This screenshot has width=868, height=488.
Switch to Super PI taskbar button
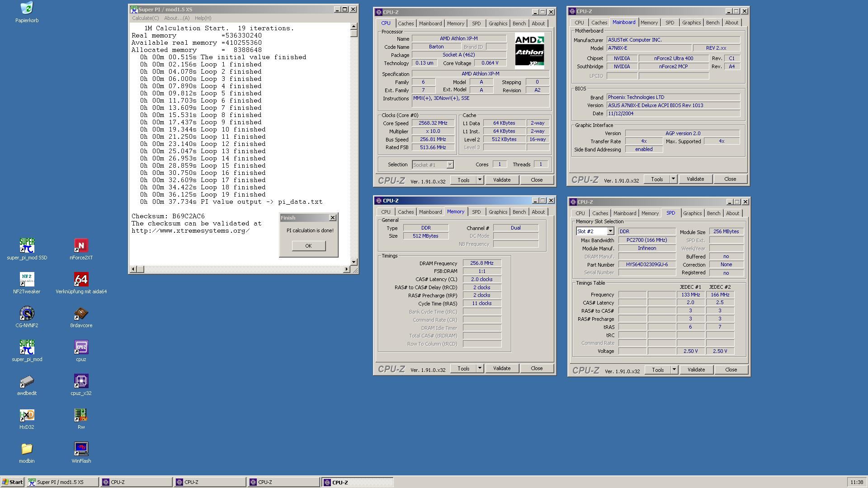point(62,482)
